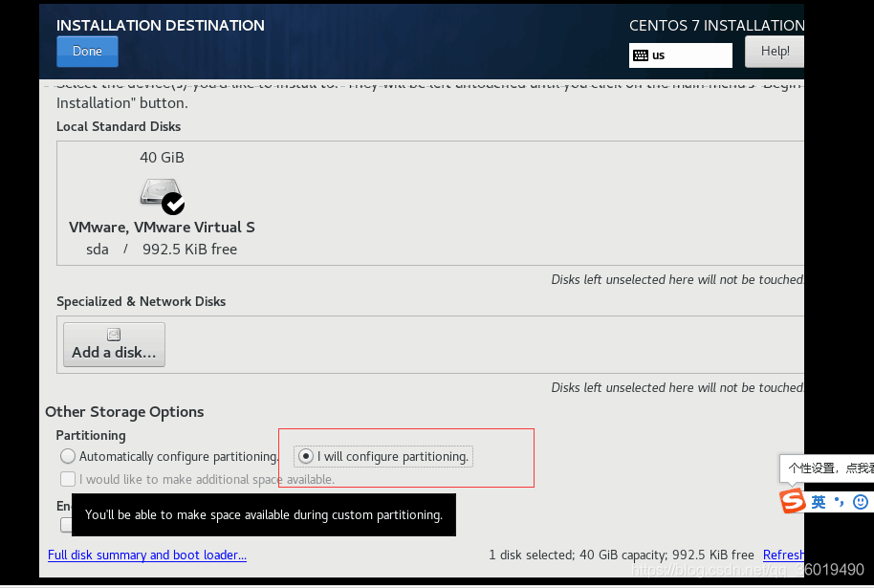Select the 40 GiB VMware hard disk icon
The image size is (874, 588).
click(x=161, y=194)
